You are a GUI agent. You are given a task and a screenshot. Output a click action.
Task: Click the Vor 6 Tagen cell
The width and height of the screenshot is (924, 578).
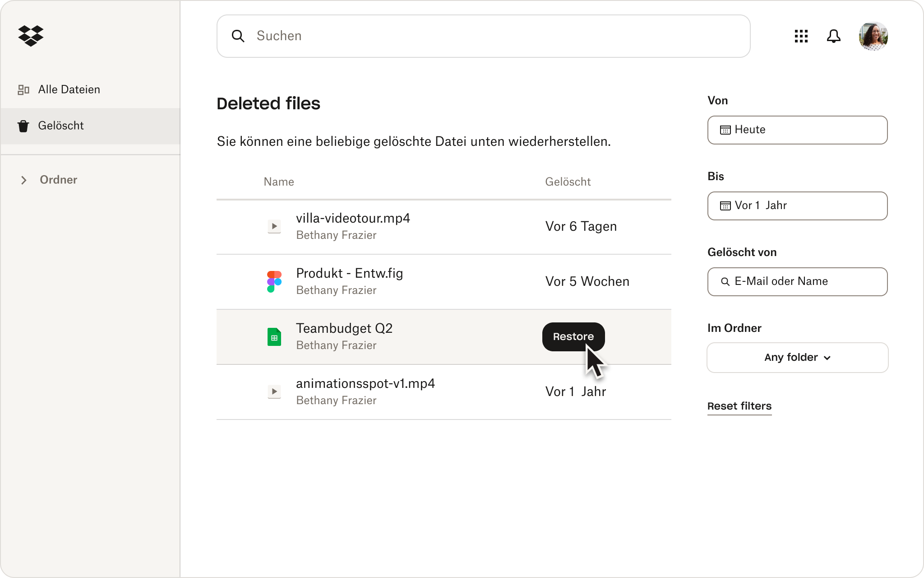pos(581,227)
